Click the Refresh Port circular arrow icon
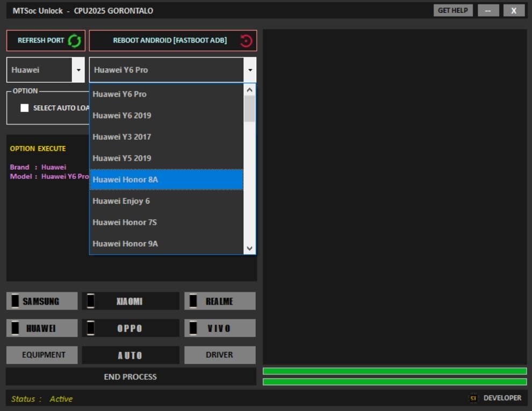Screen dimensions: 532x411 (x=75, y=40)
